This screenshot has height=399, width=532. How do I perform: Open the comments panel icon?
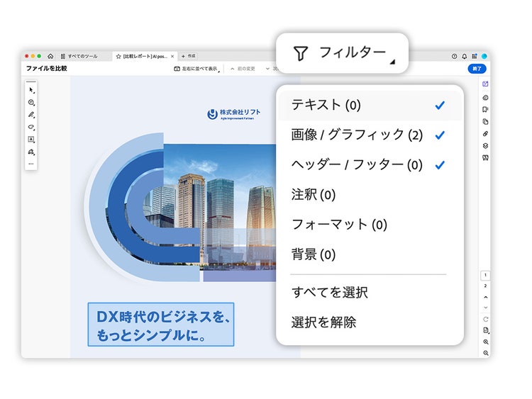pyautogui.click(x=485, y=98)
